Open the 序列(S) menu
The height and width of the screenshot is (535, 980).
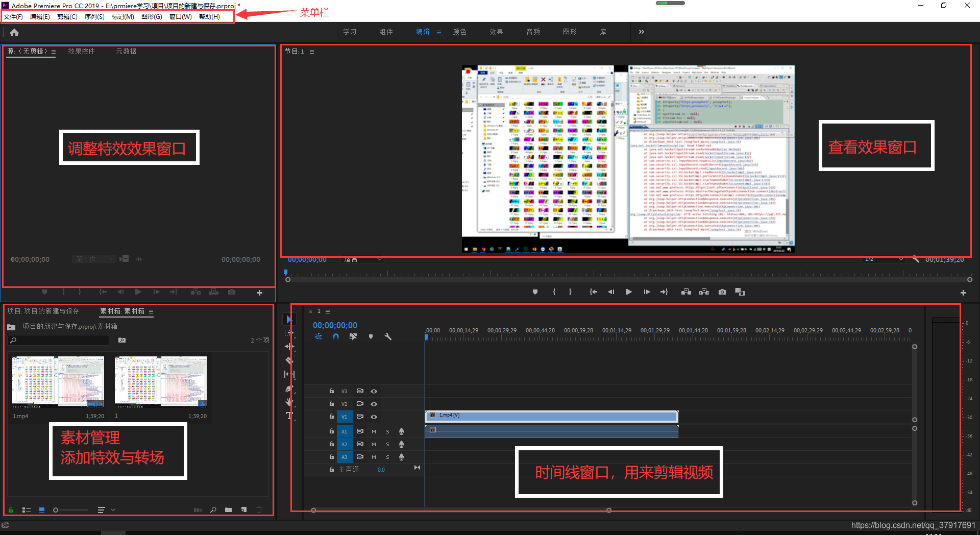[94, 17]
